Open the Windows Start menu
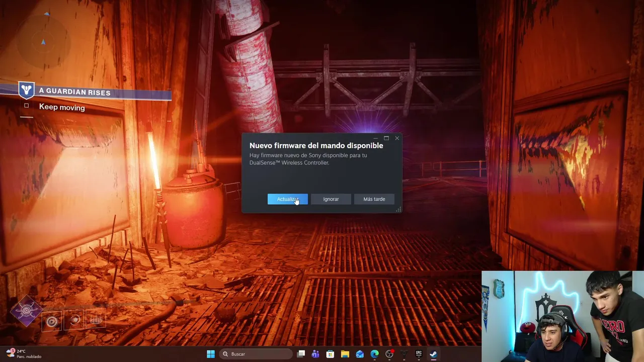The image size is (644, 362). (211, 354)
